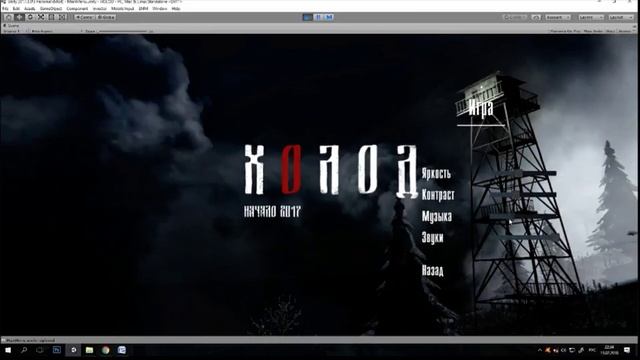Open the GameObject menu
Viewport: 640px width, 360px height.
[51, 9]
